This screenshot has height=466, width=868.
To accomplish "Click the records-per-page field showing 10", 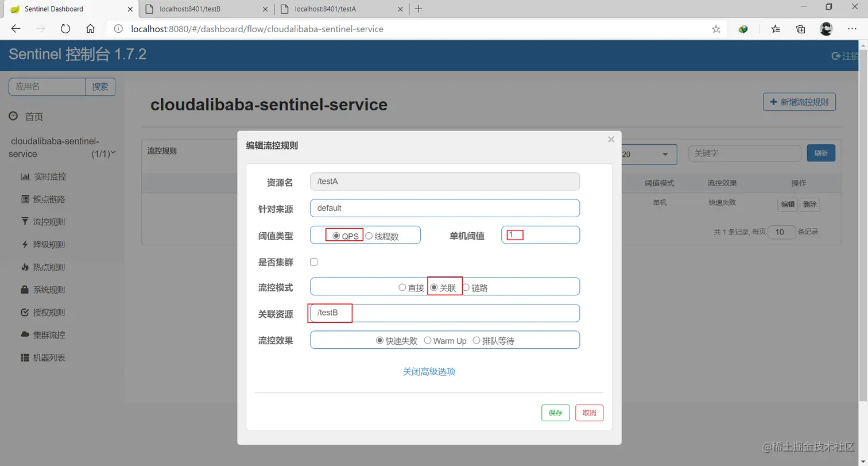I will click(782, 232).
